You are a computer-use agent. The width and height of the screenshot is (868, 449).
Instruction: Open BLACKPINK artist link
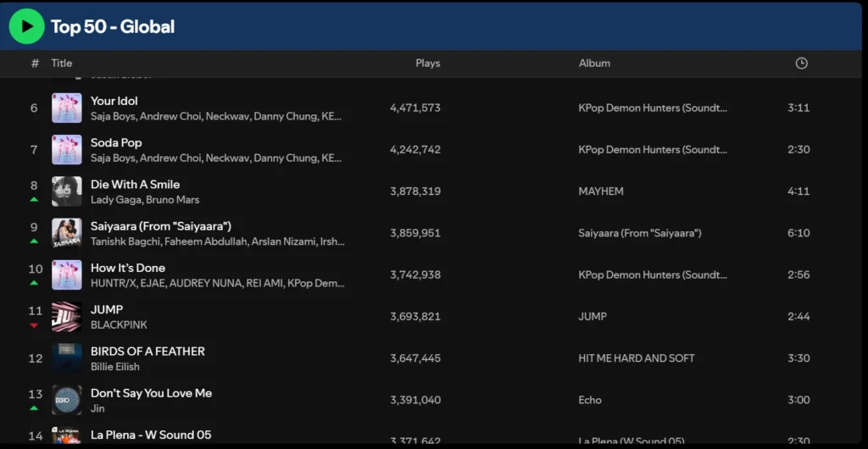pos(119,325)
